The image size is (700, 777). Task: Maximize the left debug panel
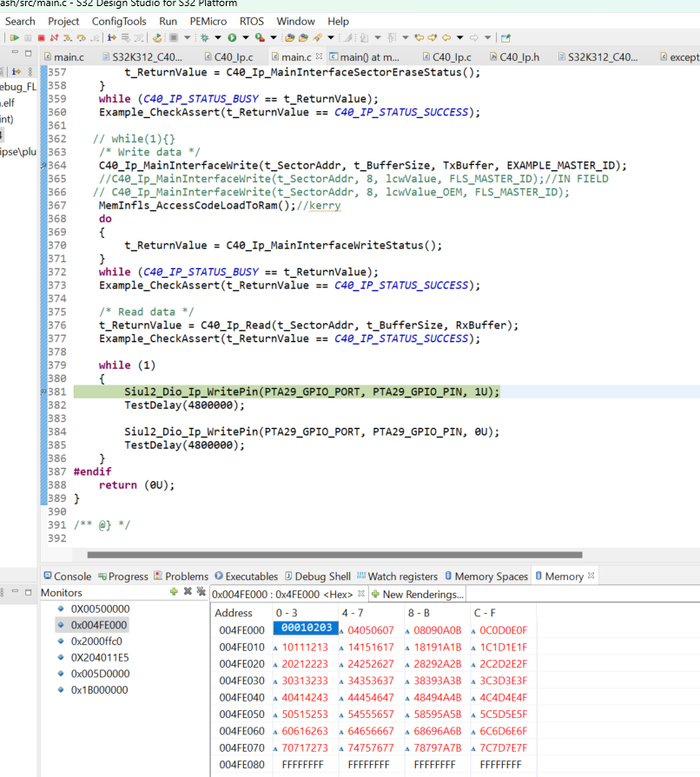(29, 53)
